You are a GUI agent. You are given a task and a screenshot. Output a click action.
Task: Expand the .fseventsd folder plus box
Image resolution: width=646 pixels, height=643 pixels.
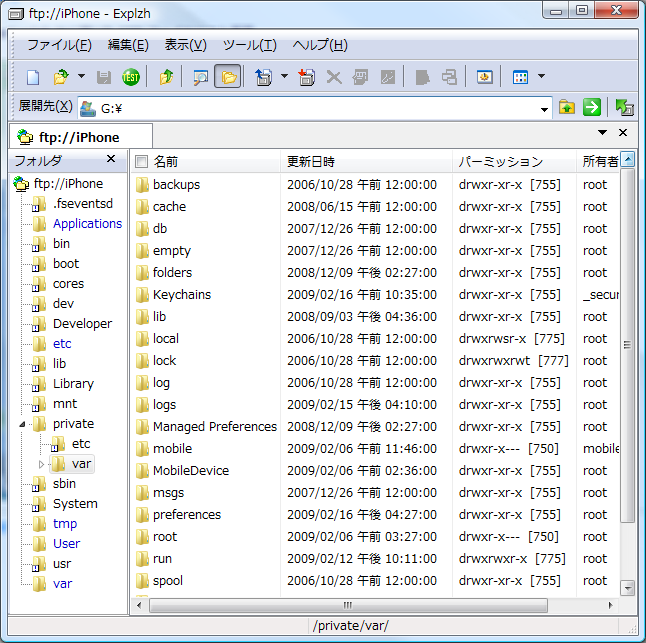click(x=35, y=208)
